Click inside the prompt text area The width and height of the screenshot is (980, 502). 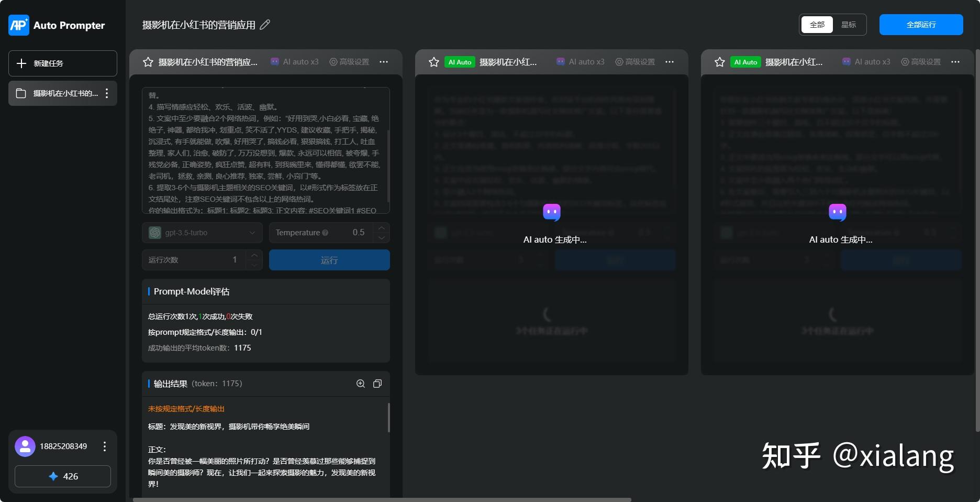click(266, 150)
